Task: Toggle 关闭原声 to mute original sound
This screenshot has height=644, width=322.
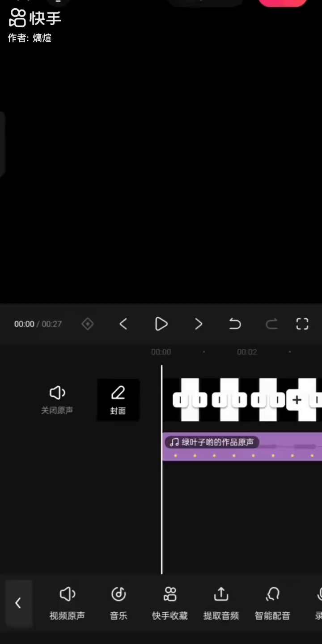Action: click(x=57, y=400)
